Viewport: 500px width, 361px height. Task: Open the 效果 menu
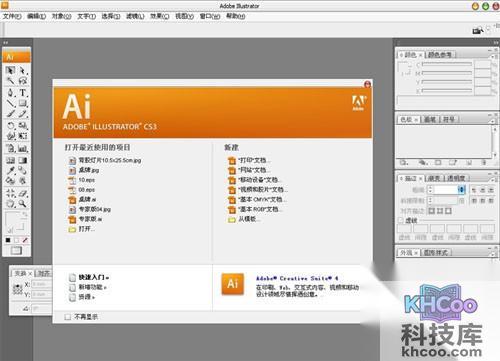[159, 16]
